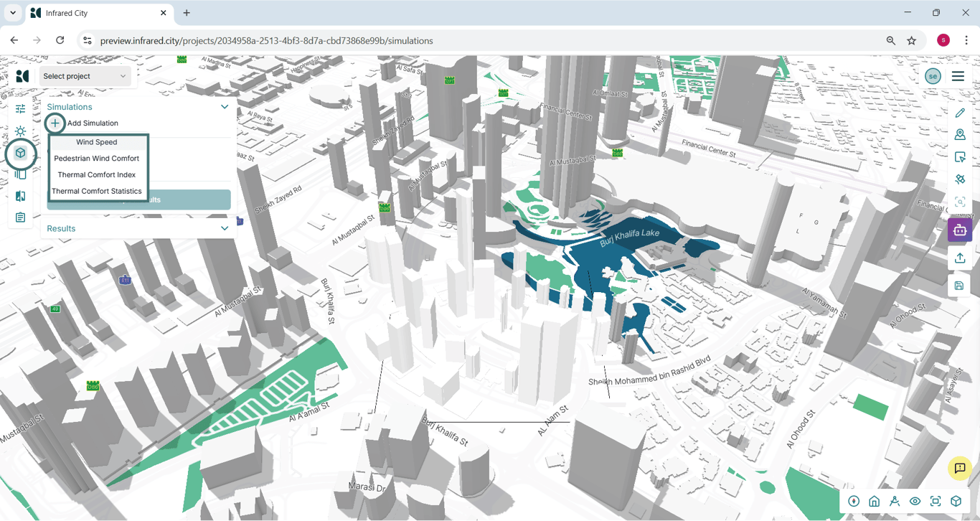Open Chrome three-dot menu
The image size is (980, 521).
click(966, 41)
